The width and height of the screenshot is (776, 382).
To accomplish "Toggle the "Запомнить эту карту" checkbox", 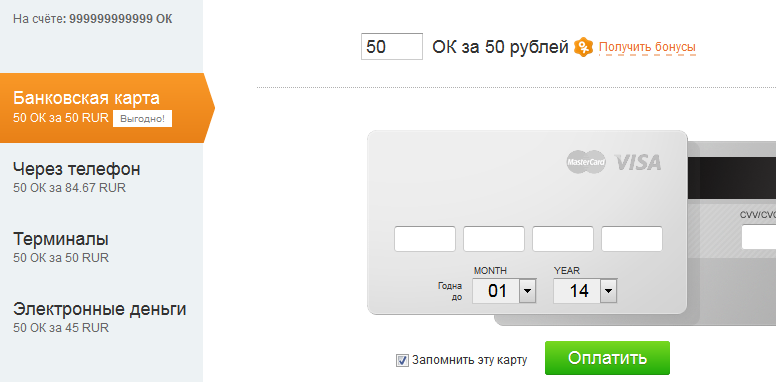I will click(x=402, y=360).
